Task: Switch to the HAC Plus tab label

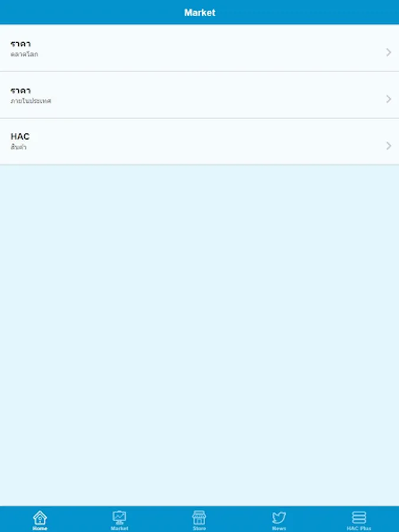Action: coord(359,528)
